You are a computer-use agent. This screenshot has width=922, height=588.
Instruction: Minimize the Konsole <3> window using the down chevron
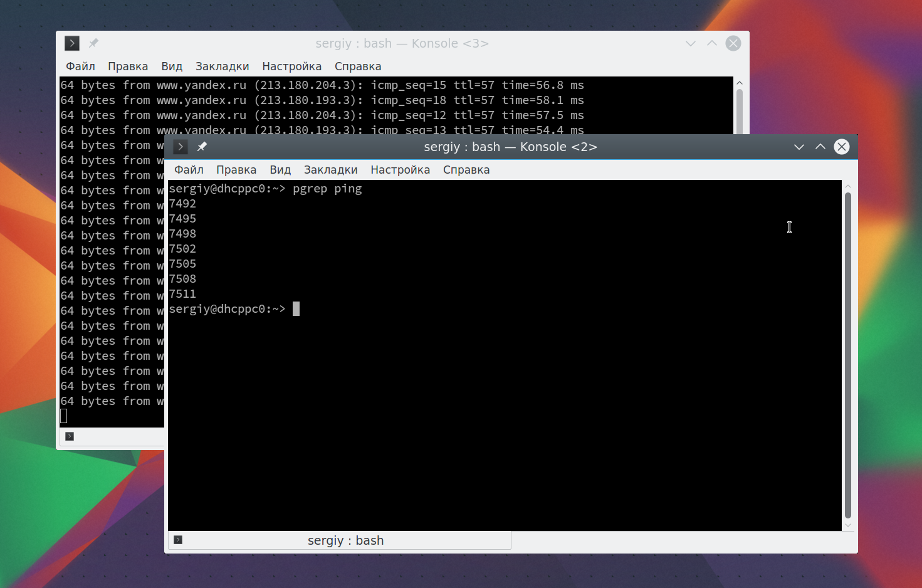tap(691, 43)
